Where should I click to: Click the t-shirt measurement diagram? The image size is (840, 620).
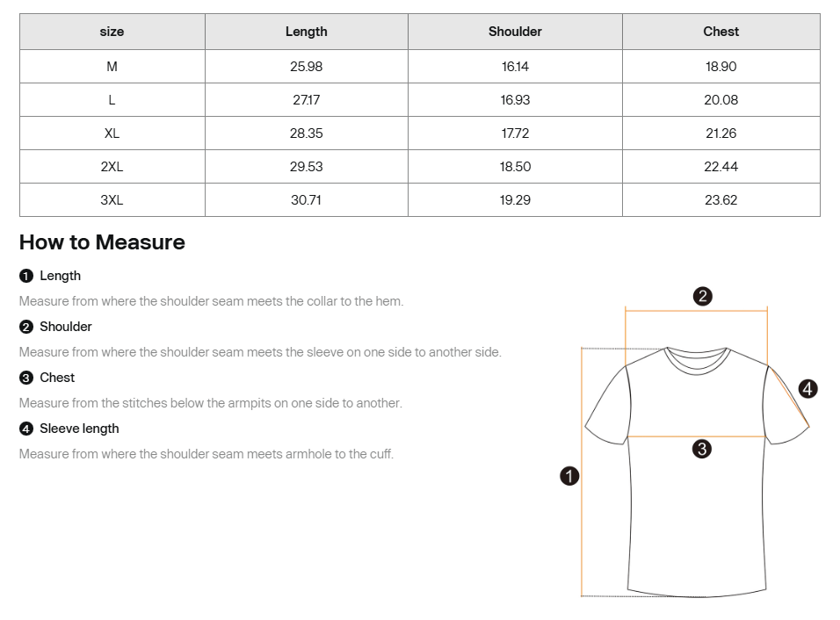point(696,474)
